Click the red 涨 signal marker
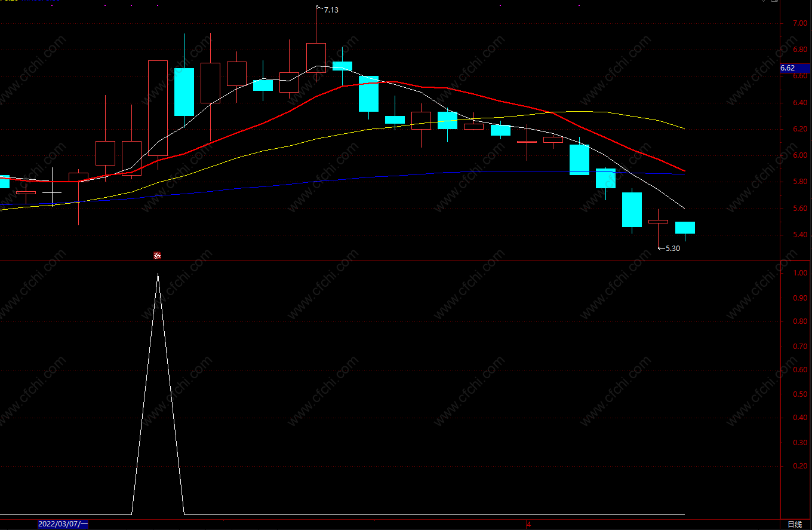 point(158,256)
